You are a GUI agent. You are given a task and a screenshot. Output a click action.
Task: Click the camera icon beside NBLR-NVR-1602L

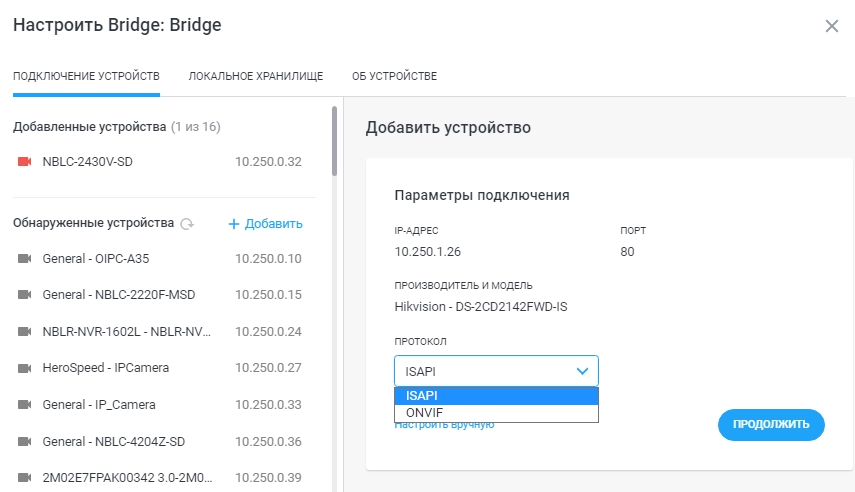pos(25,332)
